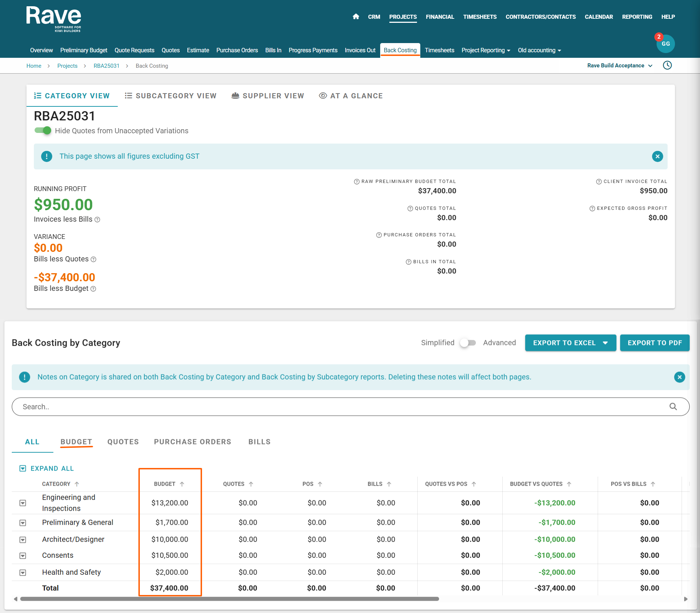The image size is (700, 613).
Task: Expand Consents row
Action: tap(23, 556)
